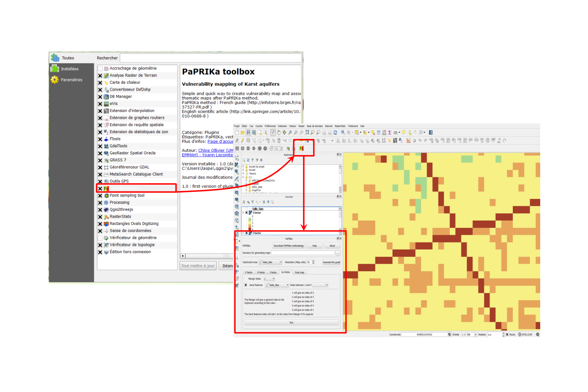The image size is (588, 392).
Task: Open the PaPRIKa plugin toolbar icon
Action: 301,148
